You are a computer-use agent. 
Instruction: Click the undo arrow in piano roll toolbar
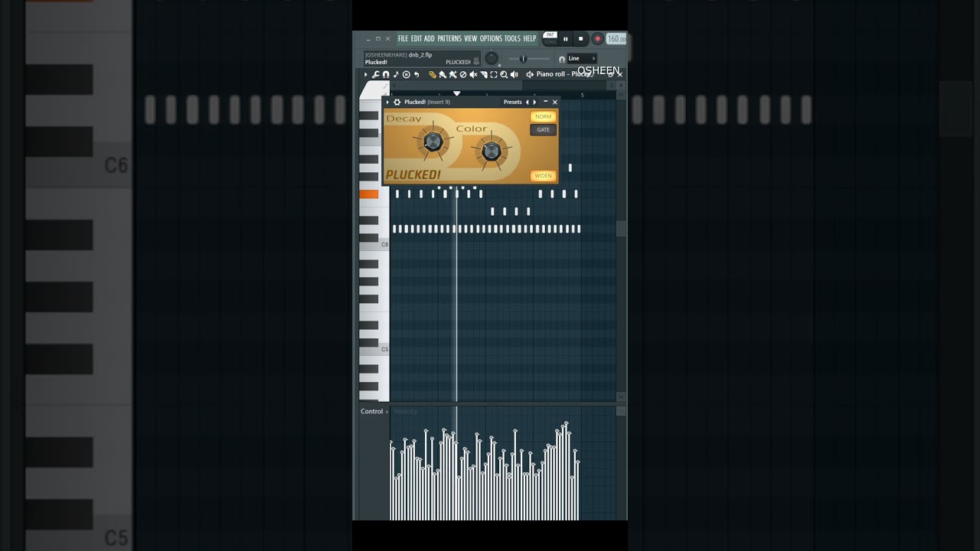416,74
